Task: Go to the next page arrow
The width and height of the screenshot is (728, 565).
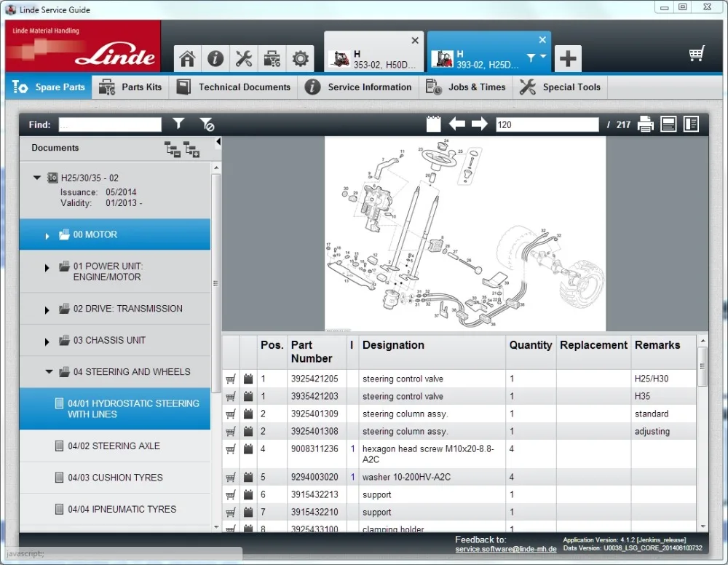Action: point(479,125)
